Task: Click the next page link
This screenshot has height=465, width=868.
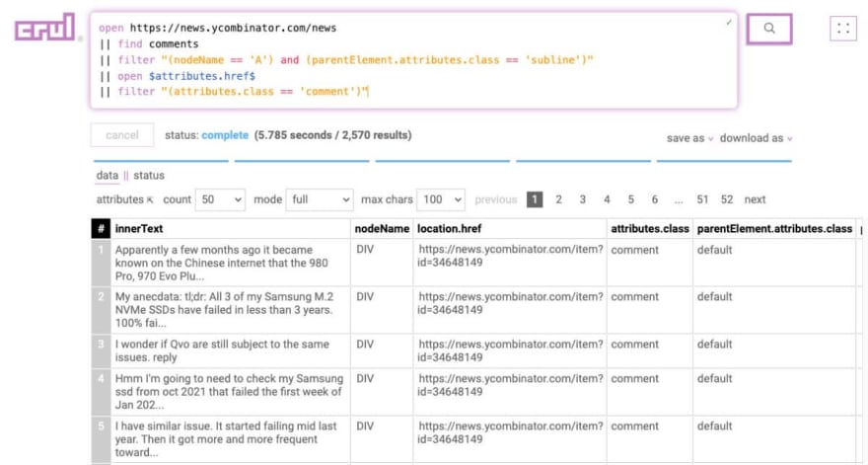Action: (x=756, y=199)
